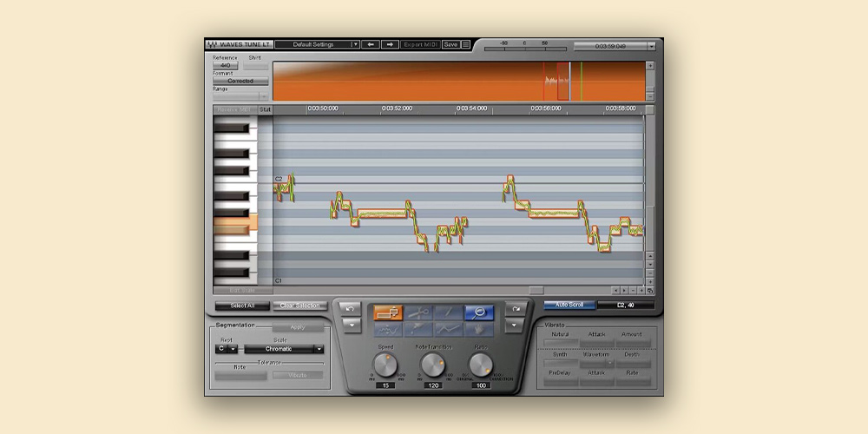
Task: Zoom in timeline with horizontal plus
Action: (x=641, y=290)
